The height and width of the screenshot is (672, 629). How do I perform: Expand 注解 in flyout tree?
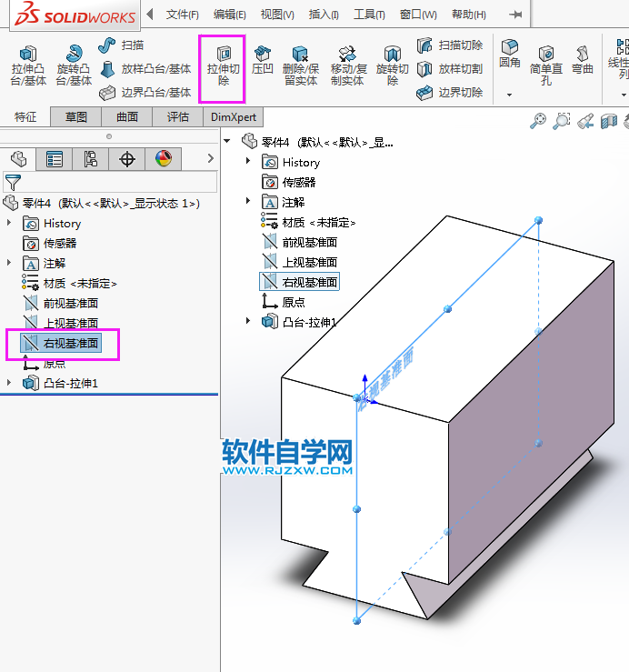pos(247,201)
